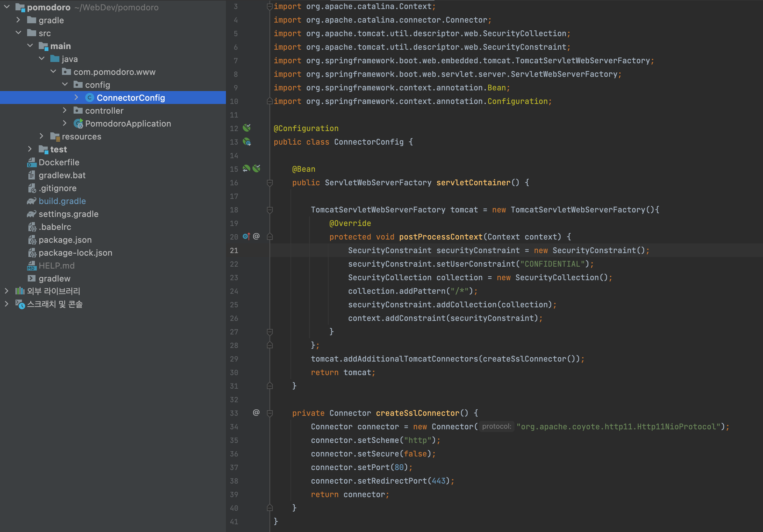Toggle fold marker on imports at line 3

pyautogui.click(x=270, y=6)
